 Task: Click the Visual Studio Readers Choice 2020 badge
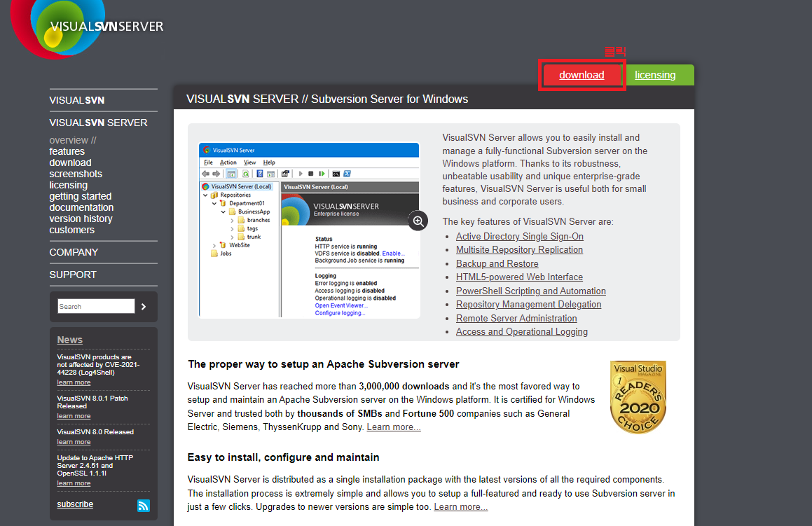pyautogui.click(x=638, y=397)
